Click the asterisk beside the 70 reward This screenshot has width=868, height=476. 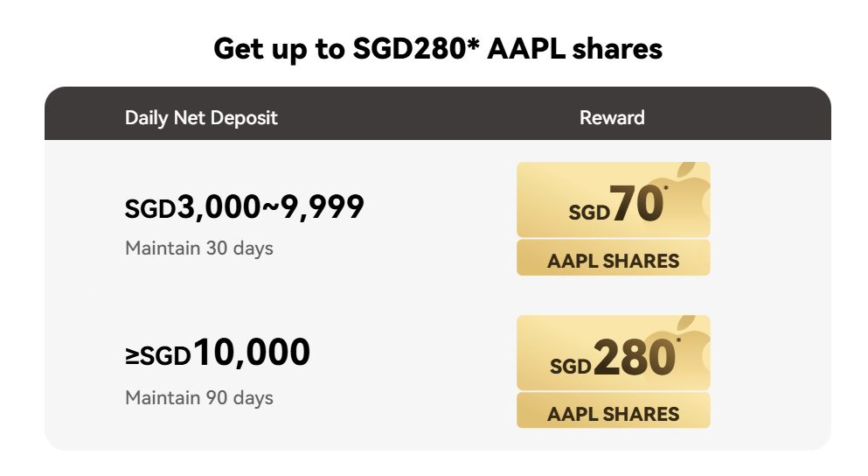pyautogui.click(x=665, y=188)
